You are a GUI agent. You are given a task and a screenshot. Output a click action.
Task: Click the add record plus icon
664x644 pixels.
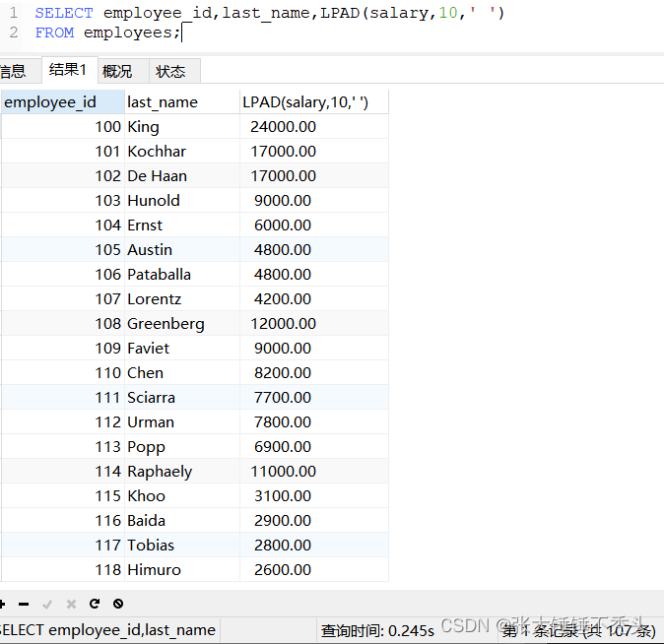point(2,604)
